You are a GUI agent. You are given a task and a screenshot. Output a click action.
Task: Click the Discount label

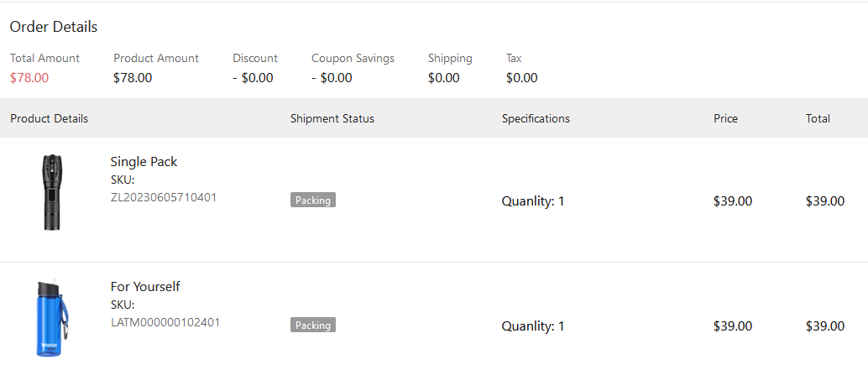pos(255,58)
